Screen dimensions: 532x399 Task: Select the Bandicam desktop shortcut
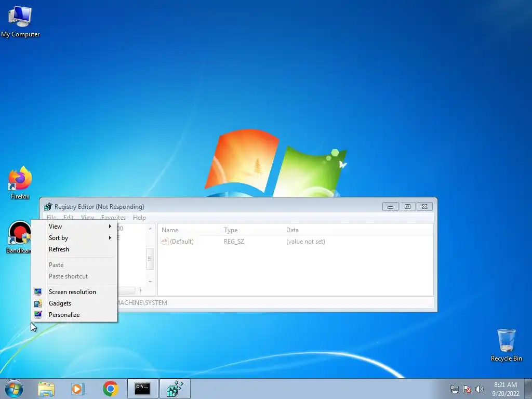pyautogui.click(x=19, y=237)
